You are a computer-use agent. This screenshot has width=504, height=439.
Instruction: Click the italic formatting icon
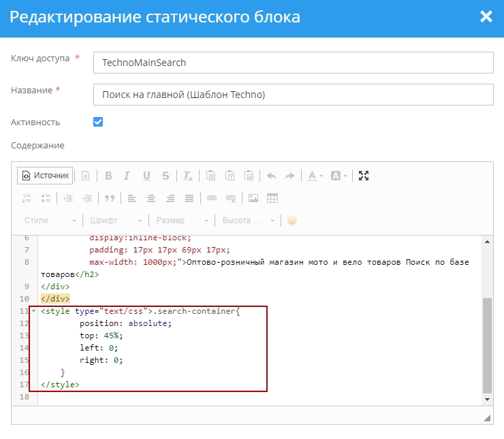pyautogui.click(x=127, y=176)
